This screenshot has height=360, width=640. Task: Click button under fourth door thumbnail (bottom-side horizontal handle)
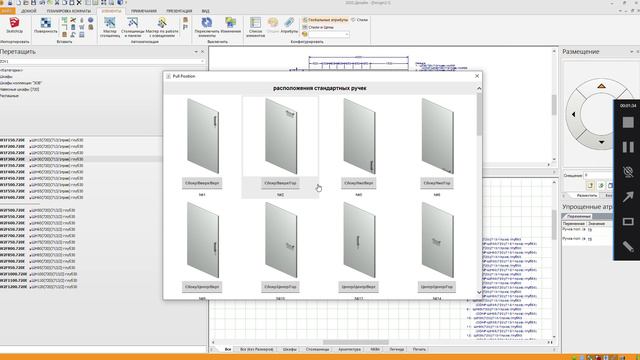point(437,183)
